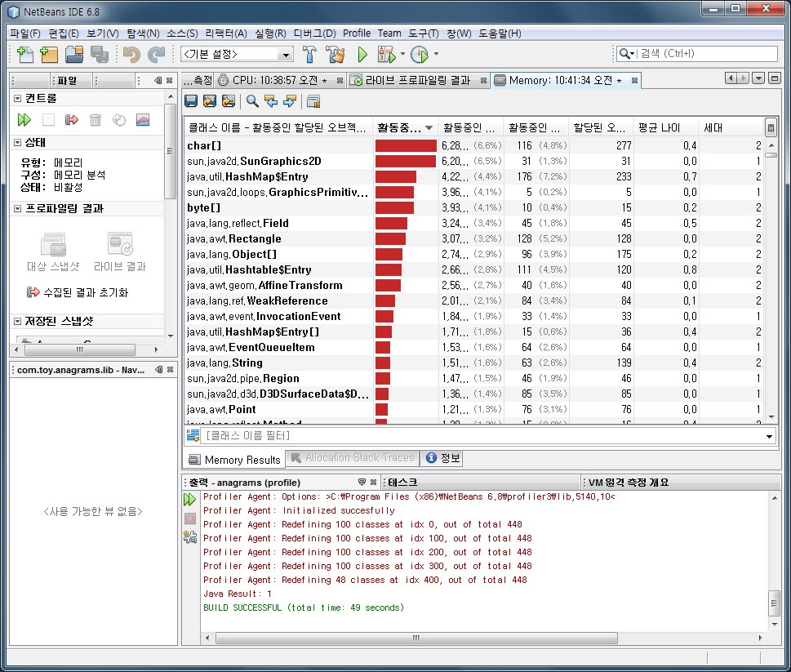
Task: Click the settings wrench icon in output panel
Action: [189, 536]
